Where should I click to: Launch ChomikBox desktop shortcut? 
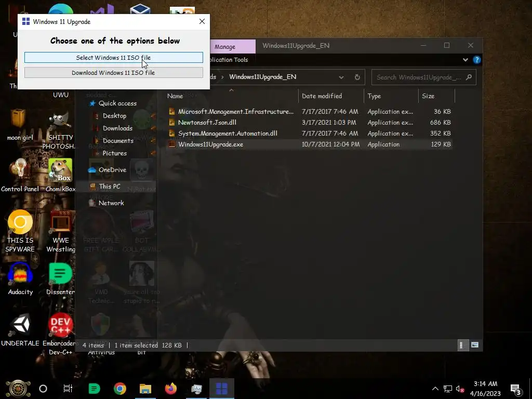(60, 176)
